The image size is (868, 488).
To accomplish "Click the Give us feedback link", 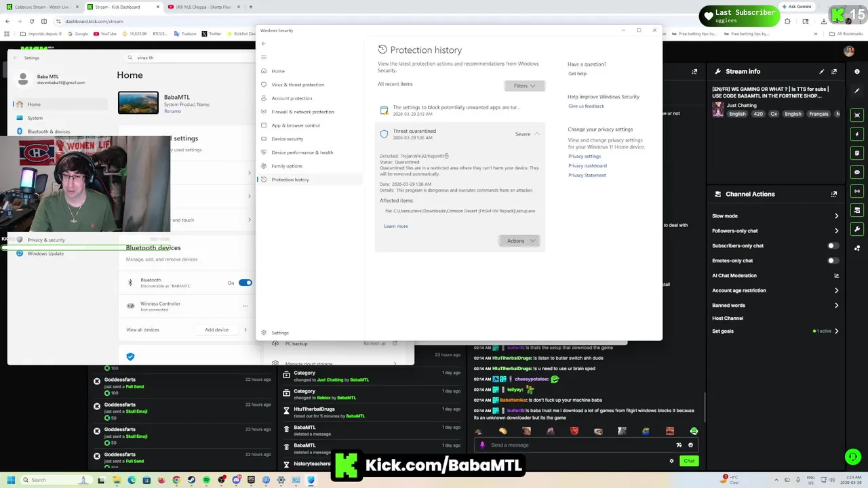I will click(586, 106).
